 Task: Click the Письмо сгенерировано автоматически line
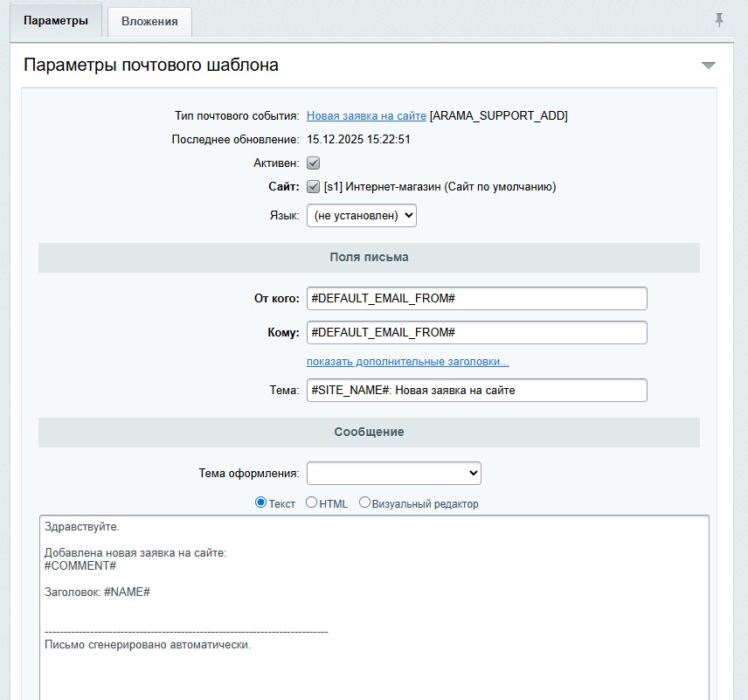pos(148,645)
